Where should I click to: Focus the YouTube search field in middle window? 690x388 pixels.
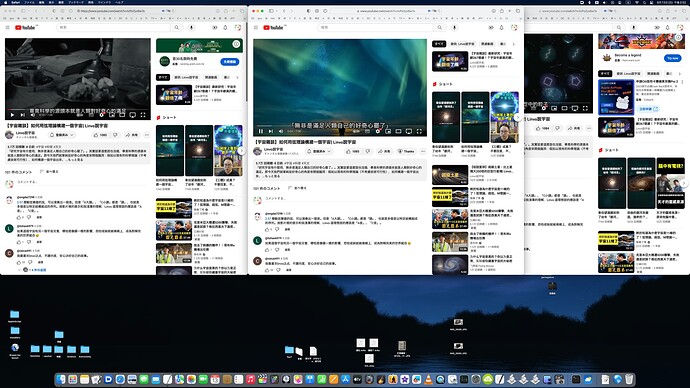376,27
